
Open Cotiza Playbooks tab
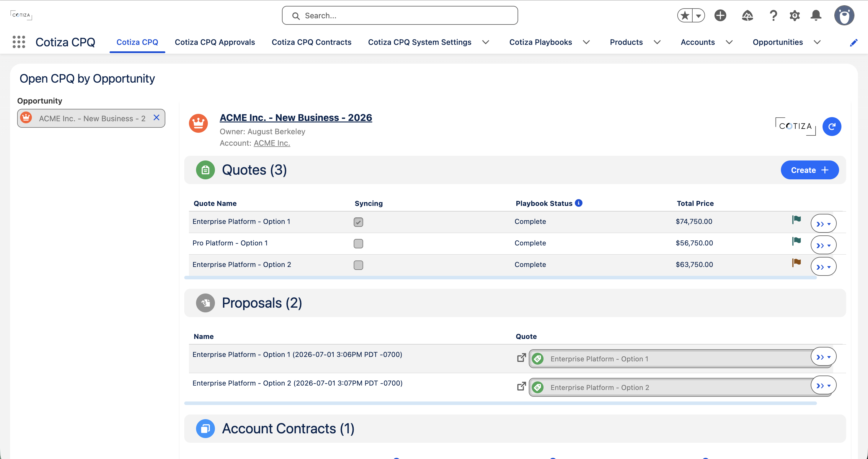coord(541,42)
